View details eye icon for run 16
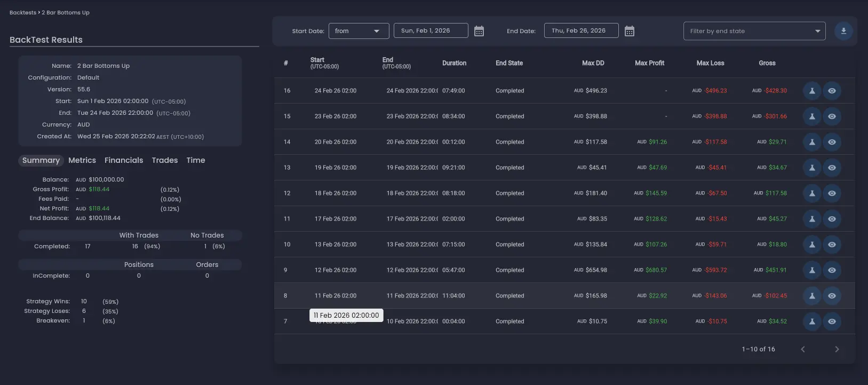The width and height of the screenshot is (868, 385). point(832,91)
